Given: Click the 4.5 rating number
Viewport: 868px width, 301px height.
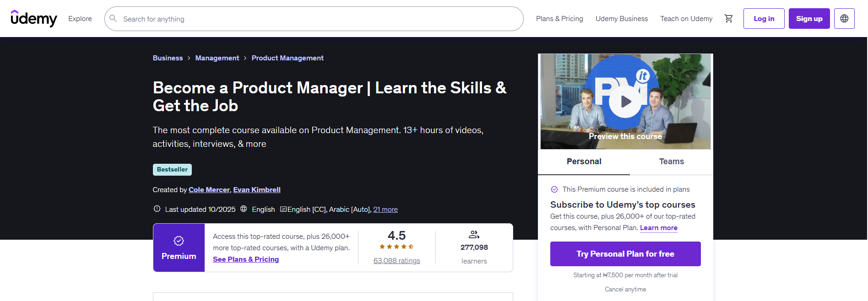Looking at the screenshot, I should (x=396, y=236).
